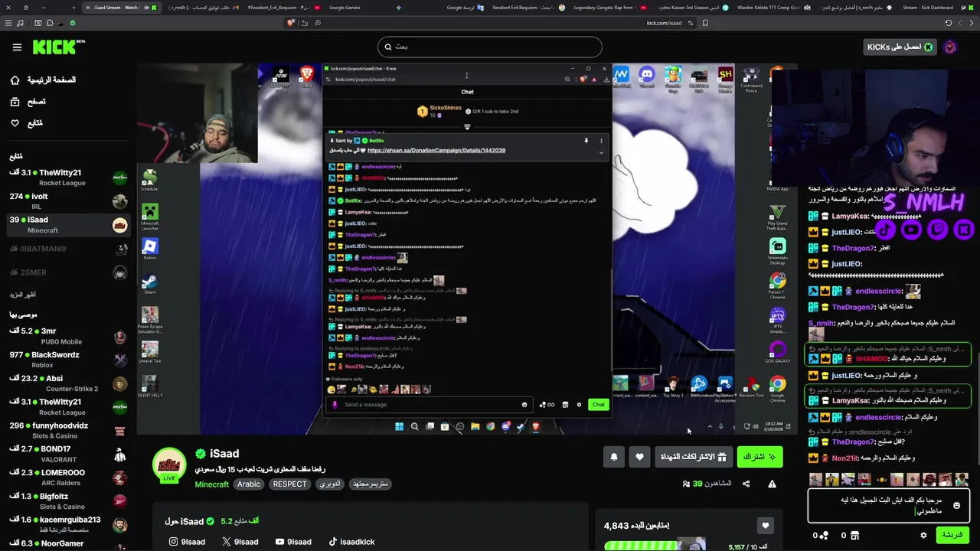
Task: Open chat settings gear icon
Action: (923, 535)
